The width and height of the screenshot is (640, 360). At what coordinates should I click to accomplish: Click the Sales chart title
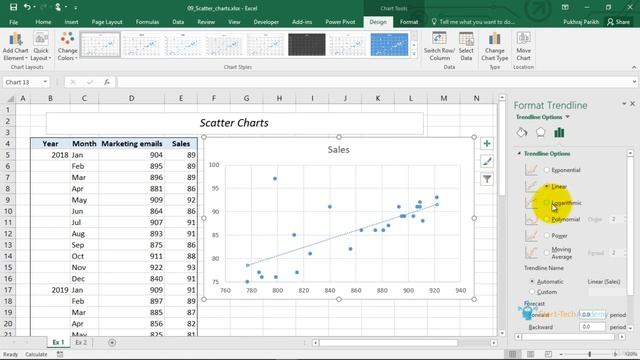(x=338, y=149)
